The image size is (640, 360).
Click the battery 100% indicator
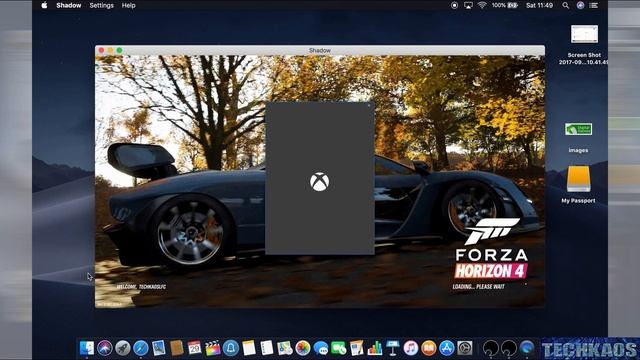click(x=505, y=5)
